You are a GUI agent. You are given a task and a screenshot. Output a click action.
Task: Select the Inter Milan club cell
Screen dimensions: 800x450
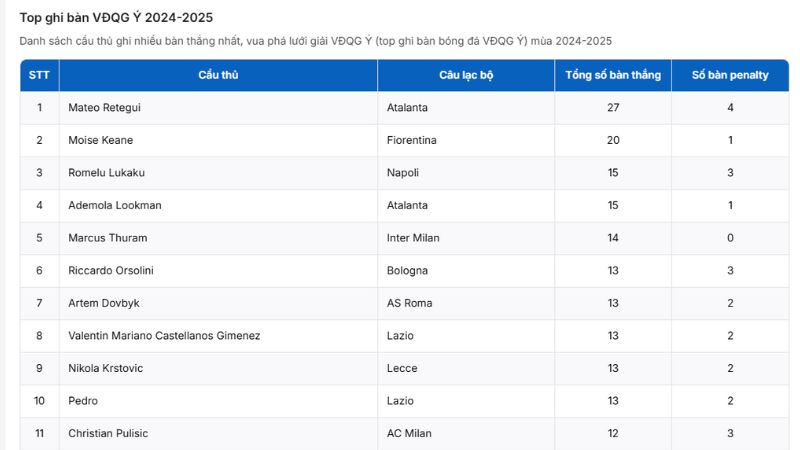click(x=413, y=238)
